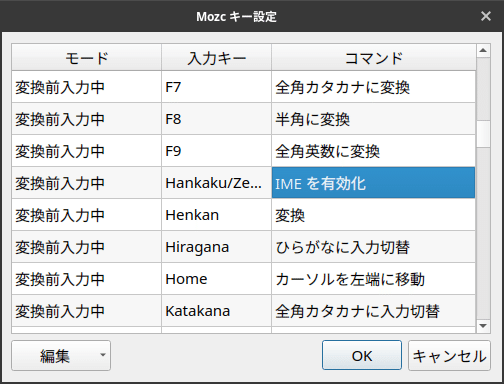Viewport: 504px width, 384px height.
Task: Select the Hankaku/Ze... key cell
Action: [217, 183]
